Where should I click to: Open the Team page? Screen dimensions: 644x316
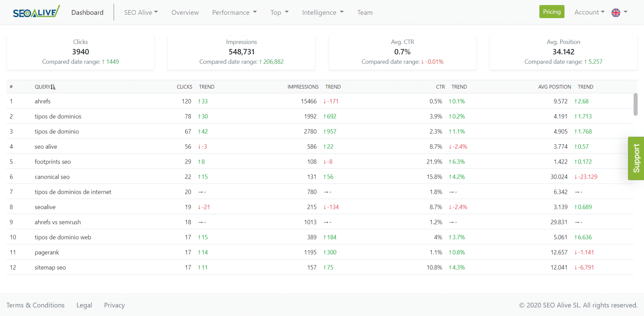coord(365,12)
